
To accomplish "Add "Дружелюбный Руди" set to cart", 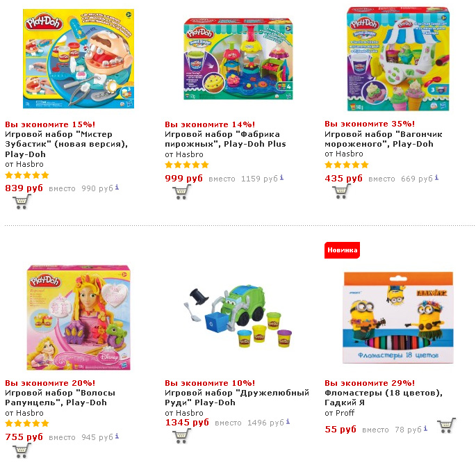I will point(181,436).
